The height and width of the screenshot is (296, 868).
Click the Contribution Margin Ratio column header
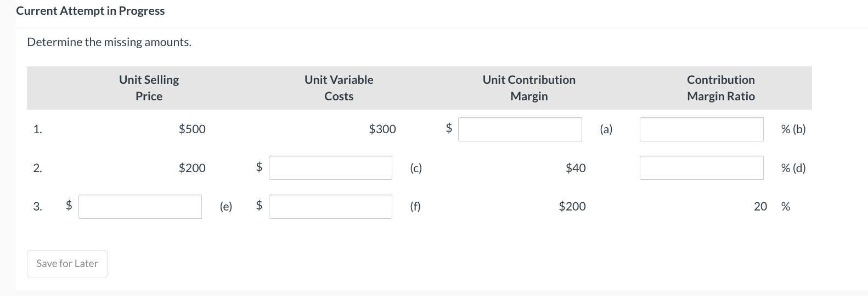[720, 88]
